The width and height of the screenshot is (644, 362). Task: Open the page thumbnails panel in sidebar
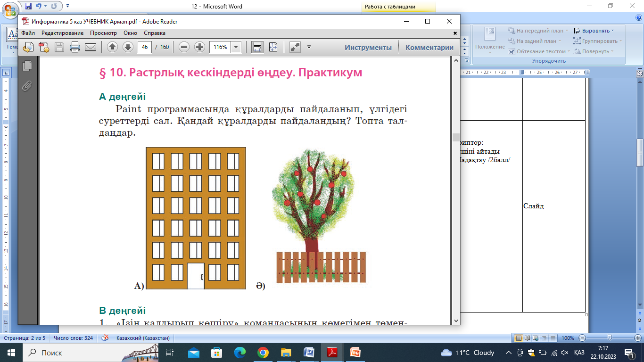click(x=27, y=66)
